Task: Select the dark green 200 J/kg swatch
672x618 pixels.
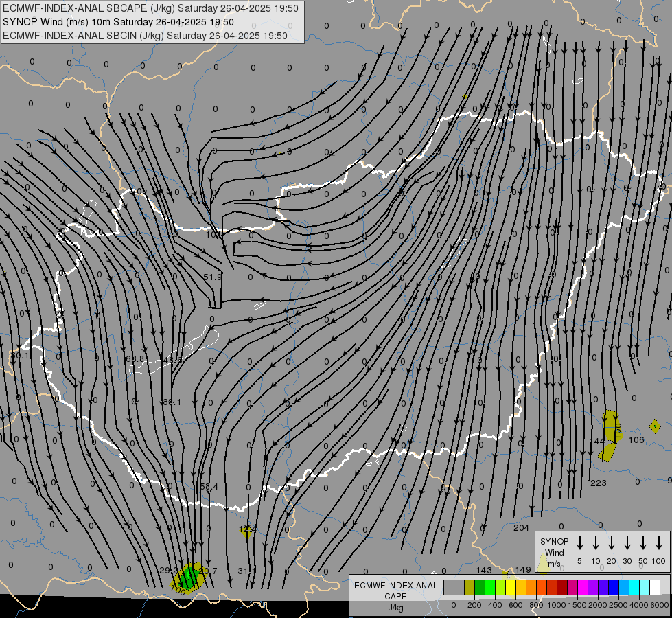Action: click(x=480, y=588)
